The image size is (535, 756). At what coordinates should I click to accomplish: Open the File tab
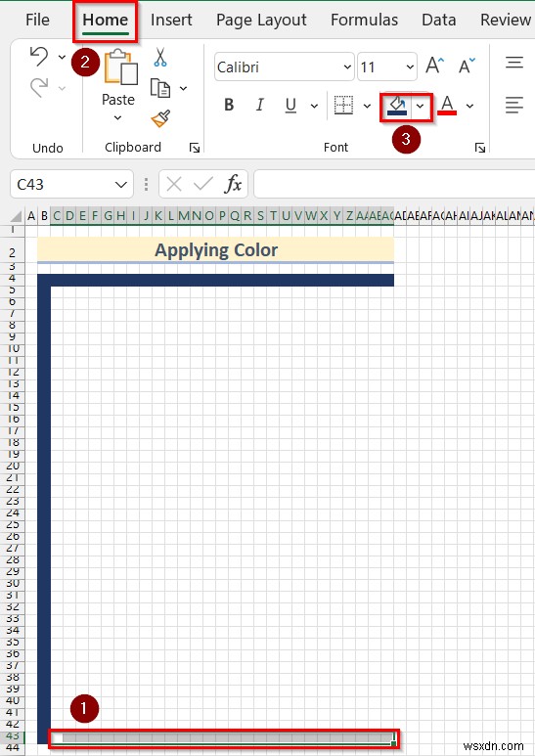(37, 20)
